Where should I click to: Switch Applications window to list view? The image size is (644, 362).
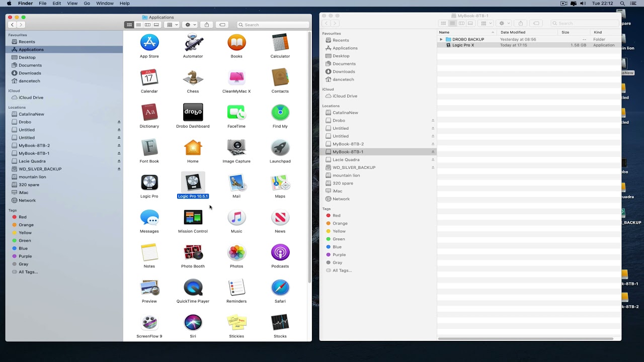pyautogui.click(x=138, y=25)
